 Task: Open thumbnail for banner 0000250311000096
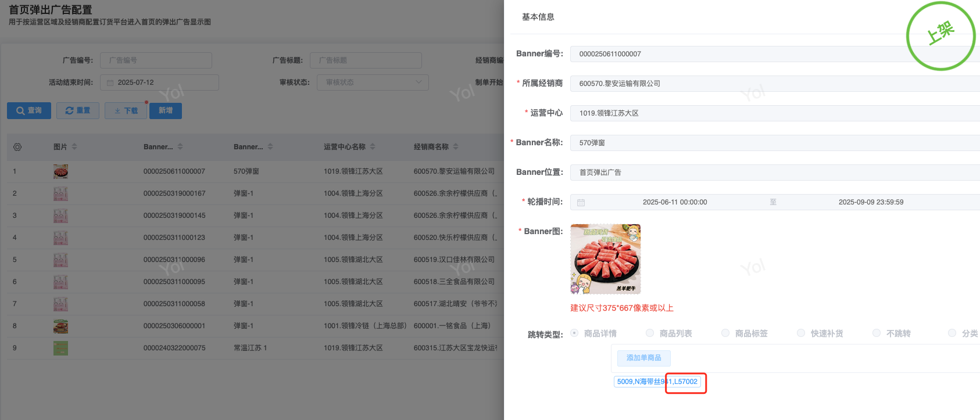pyautogui.click(x=60, y=260)
